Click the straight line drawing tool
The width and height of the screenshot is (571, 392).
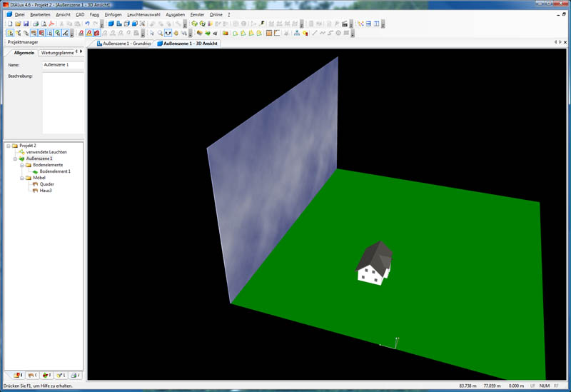click(x=315, y=33)
